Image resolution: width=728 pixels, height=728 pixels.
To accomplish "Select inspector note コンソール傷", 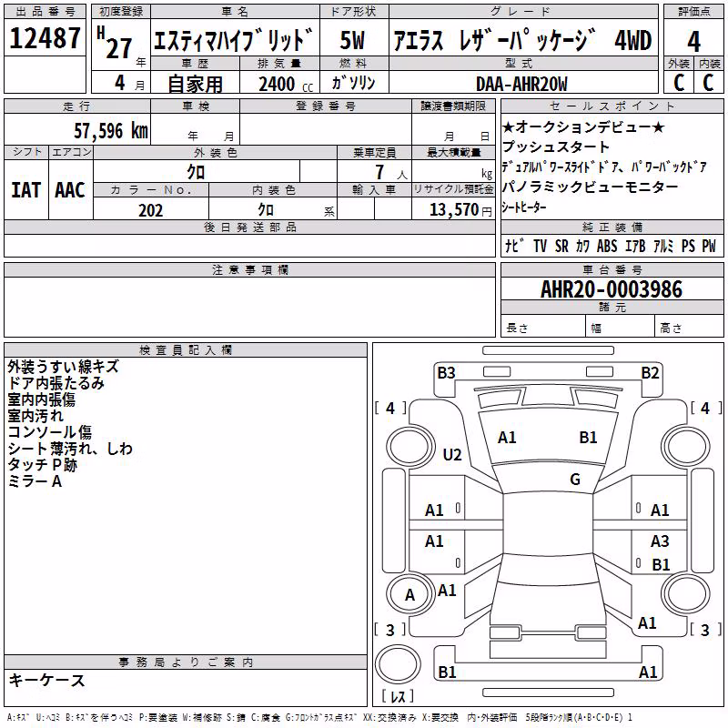I will click(50, 431).
